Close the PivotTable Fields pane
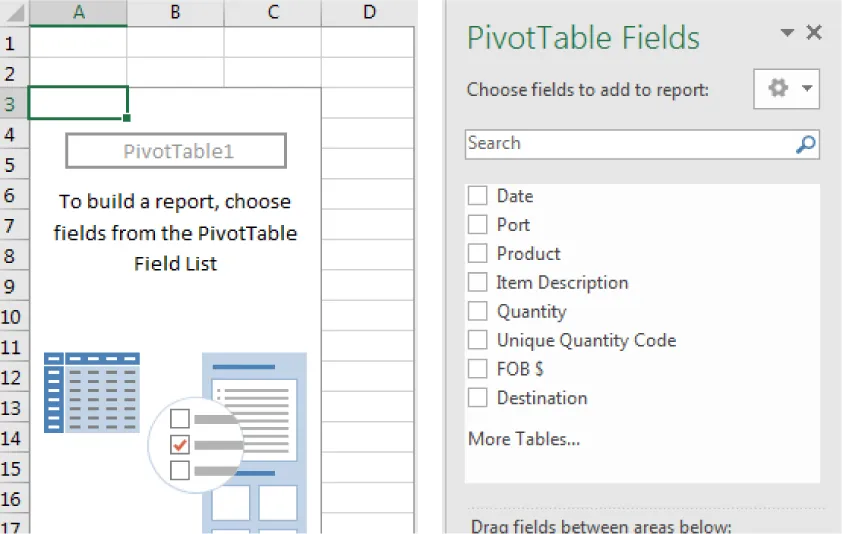Screen dimensions: 842x534 (x=814, y=33)
